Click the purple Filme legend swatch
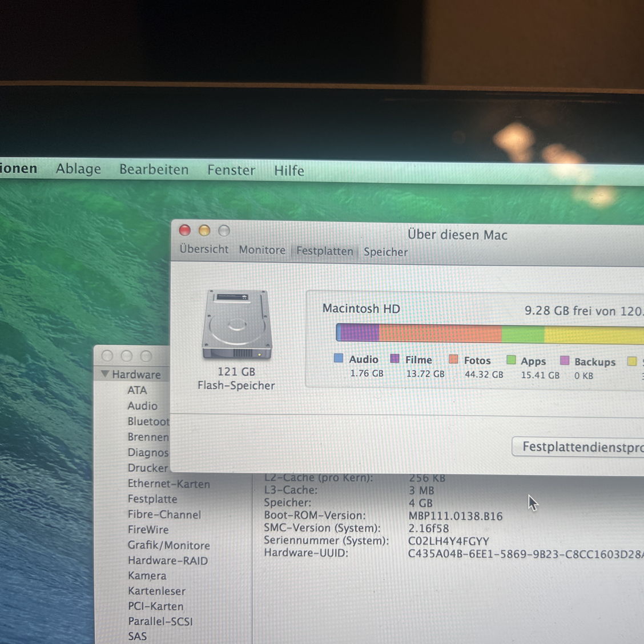This screenshot has width=644, height=644. click(x=395, y=359)
